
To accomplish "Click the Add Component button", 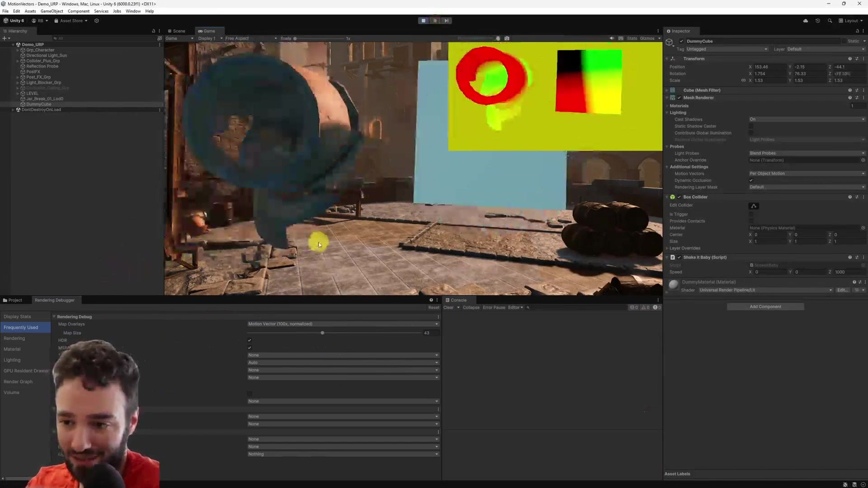I will [765, 306].
